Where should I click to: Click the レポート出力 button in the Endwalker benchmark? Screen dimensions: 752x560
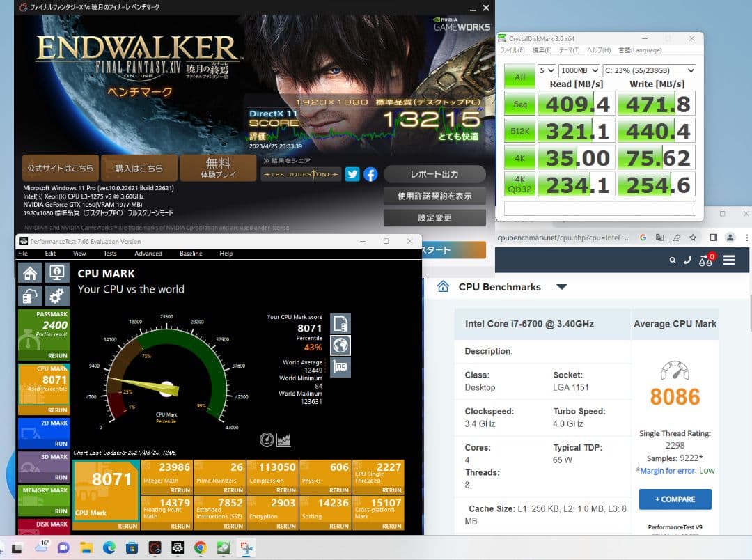[434, 174]
